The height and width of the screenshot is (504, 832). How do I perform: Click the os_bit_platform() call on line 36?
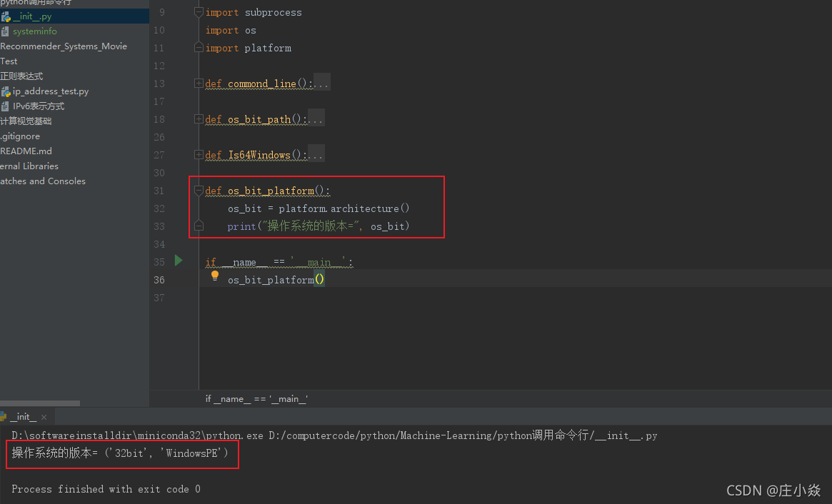pyautogui.click(x=276, y=280)
